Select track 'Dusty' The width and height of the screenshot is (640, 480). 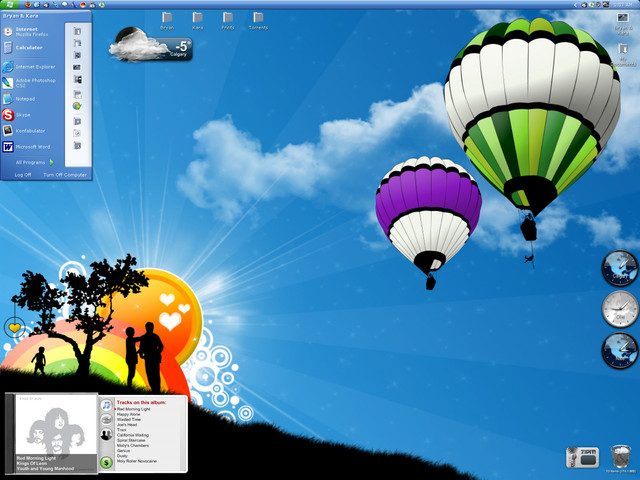[x=122, y=456]
